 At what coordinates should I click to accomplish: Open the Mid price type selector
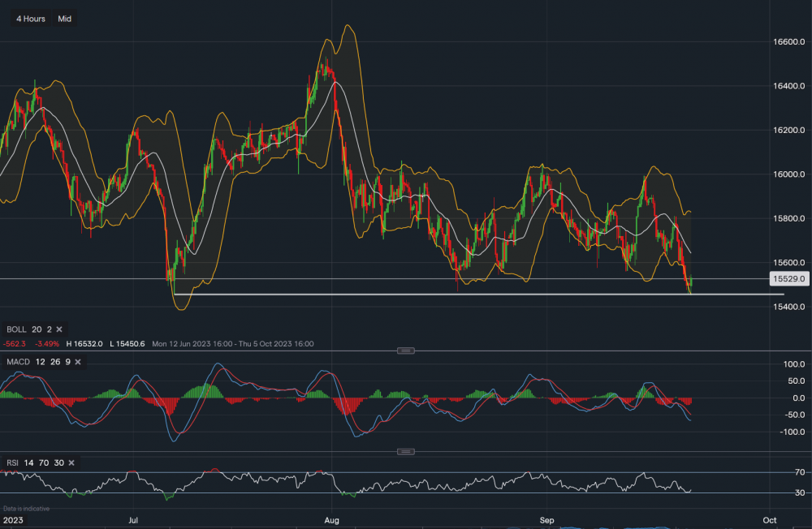coord(63,19)
